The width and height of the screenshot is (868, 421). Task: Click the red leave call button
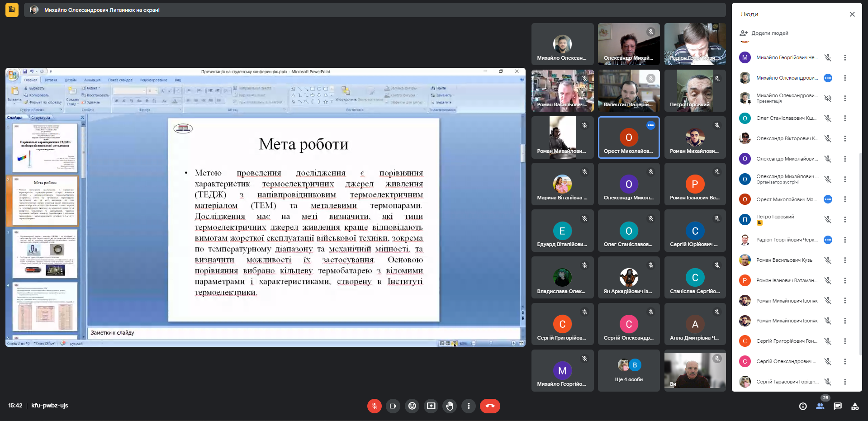pyautogui.click(x=490, y=406)
